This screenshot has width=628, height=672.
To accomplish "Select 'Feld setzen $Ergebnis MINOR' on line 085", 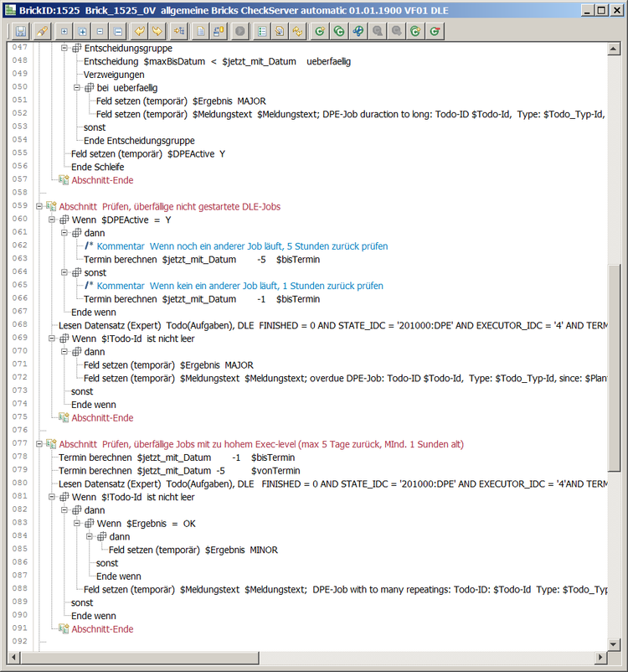I will pyautogui.click(x=193, y=550).
